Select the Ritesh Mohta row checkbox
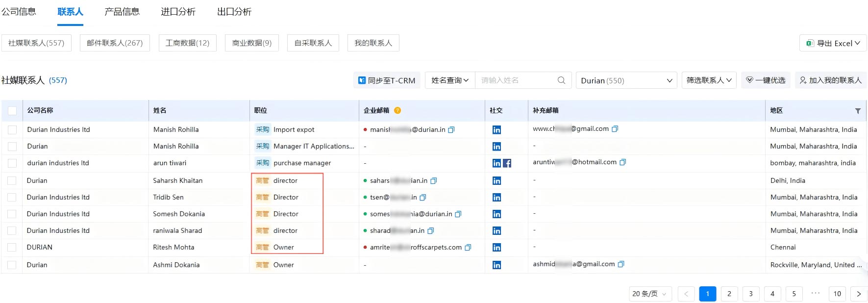 pos(12,248)
